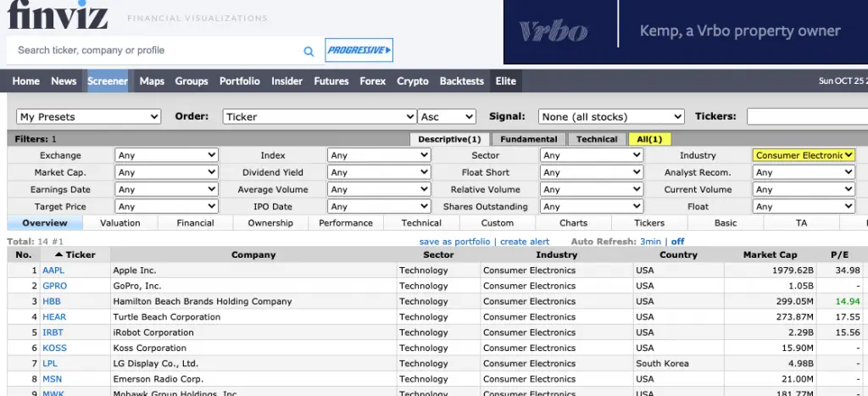Switch to the Fundamental filter tab
Viewport: 868px width, 396px height.
point(529,139)
